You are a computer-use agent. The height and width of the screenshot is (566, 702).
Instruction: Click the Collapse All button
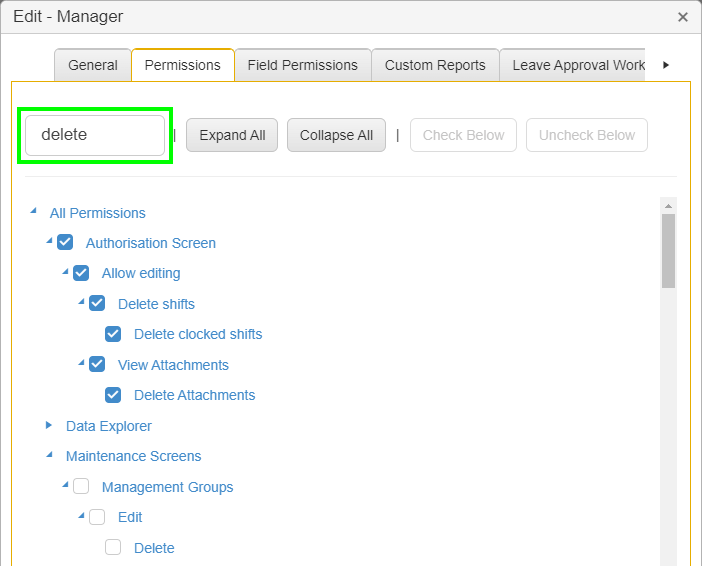pos(336,135)
